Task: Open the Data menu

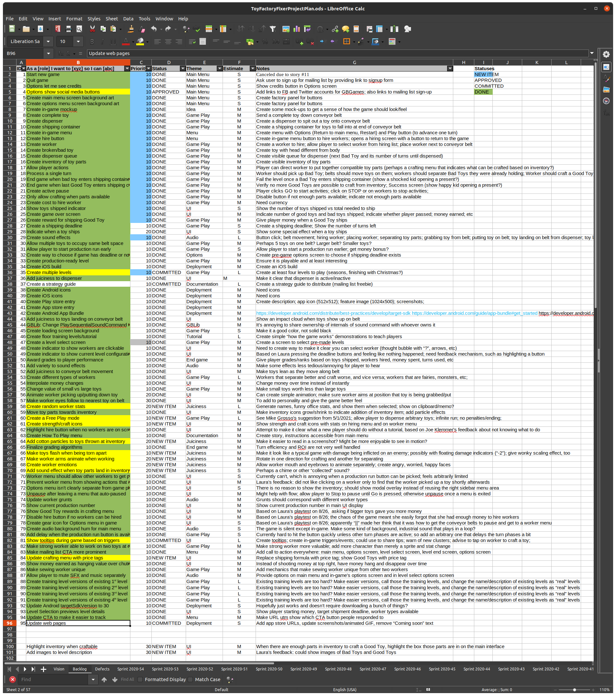Action: point(128,19)
